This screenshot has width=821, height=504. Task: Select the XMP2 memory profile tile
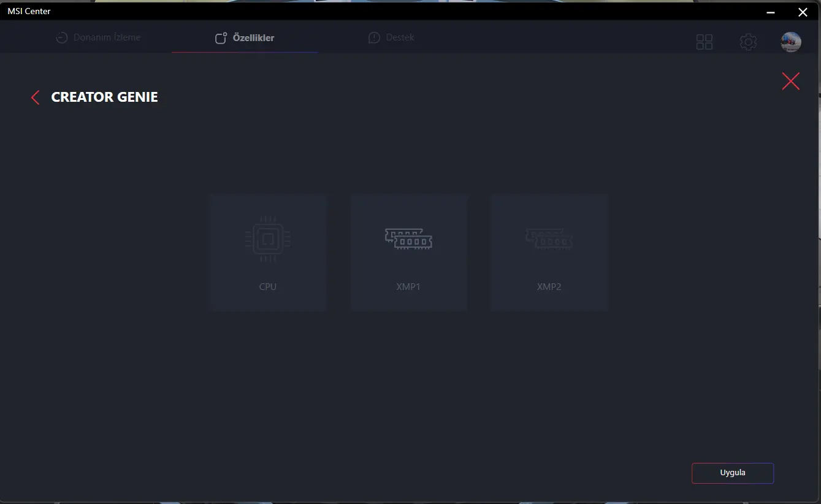[549, 253]
